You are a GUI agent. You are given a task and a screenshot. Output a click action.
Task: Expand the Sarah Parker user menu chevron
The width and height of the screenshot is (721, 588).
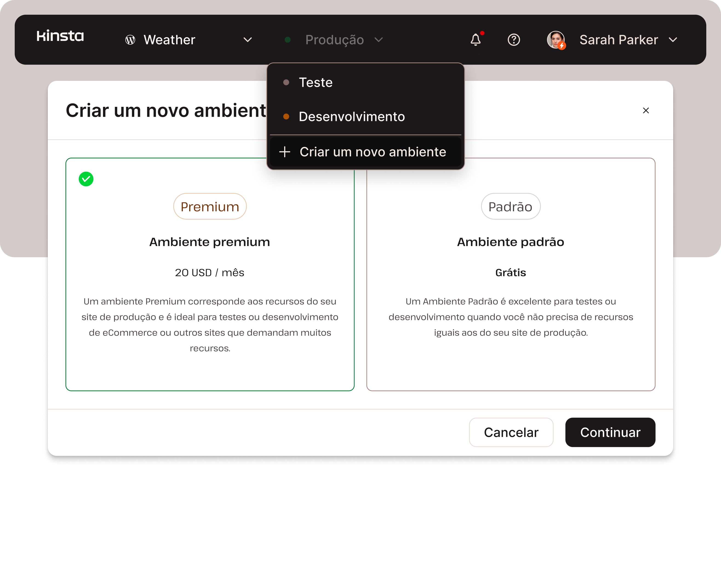click(673, 40)
